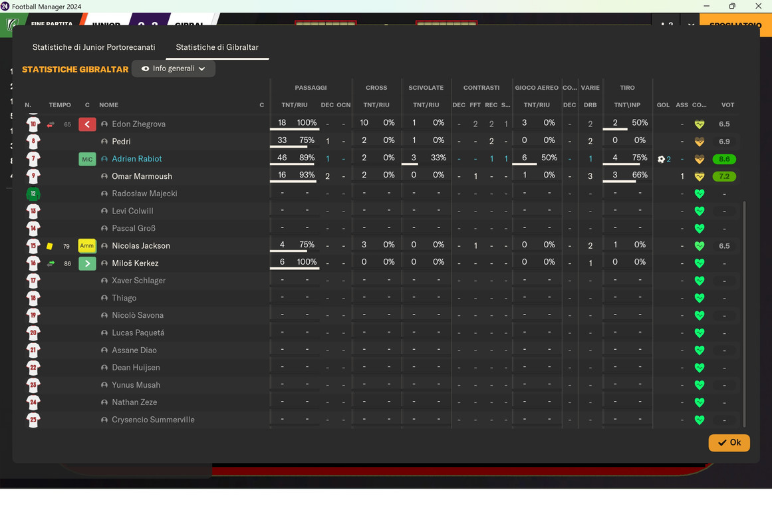Click Adrien Rabiot's highlighted name
The image size is (772, 532).
pos(137,159)
